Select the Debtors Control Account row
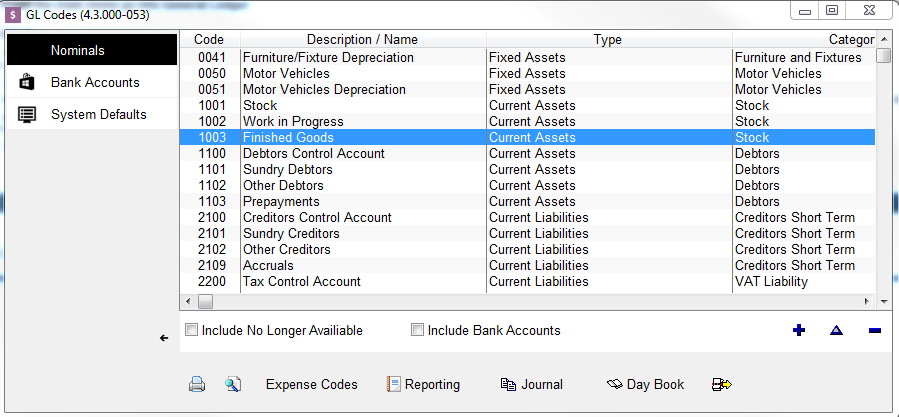 [x=527, y=153]
